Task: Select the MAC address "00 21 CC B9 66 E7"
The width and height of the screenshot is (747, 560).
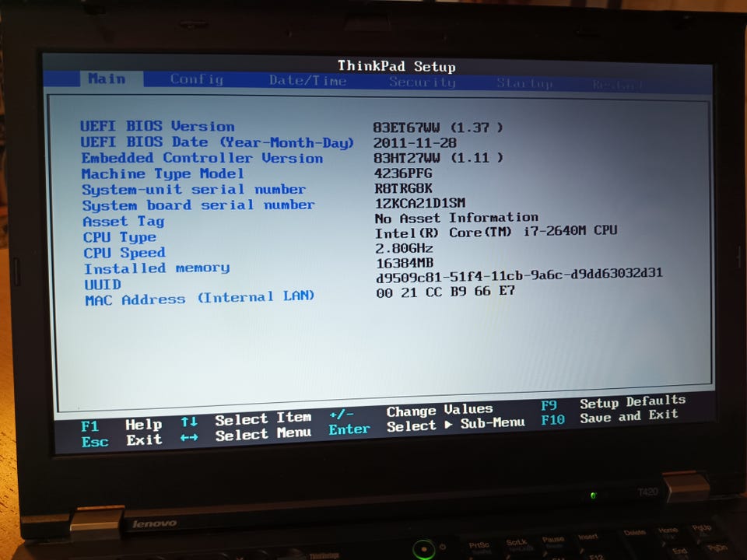Action: pyautogui.click(x=445, y=292)
